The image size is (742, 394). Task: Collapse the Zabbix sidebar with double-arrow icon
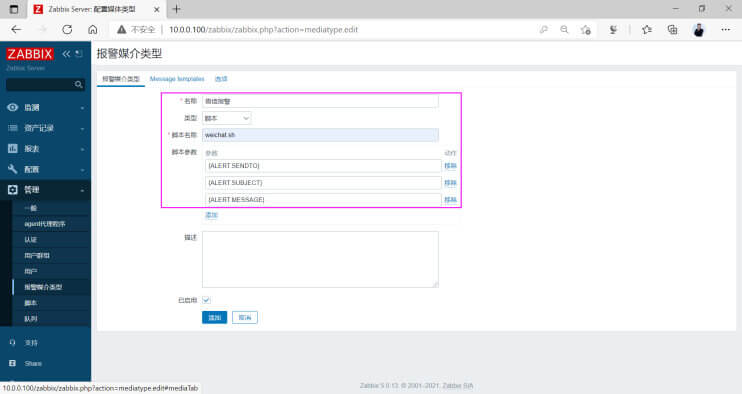66,54
